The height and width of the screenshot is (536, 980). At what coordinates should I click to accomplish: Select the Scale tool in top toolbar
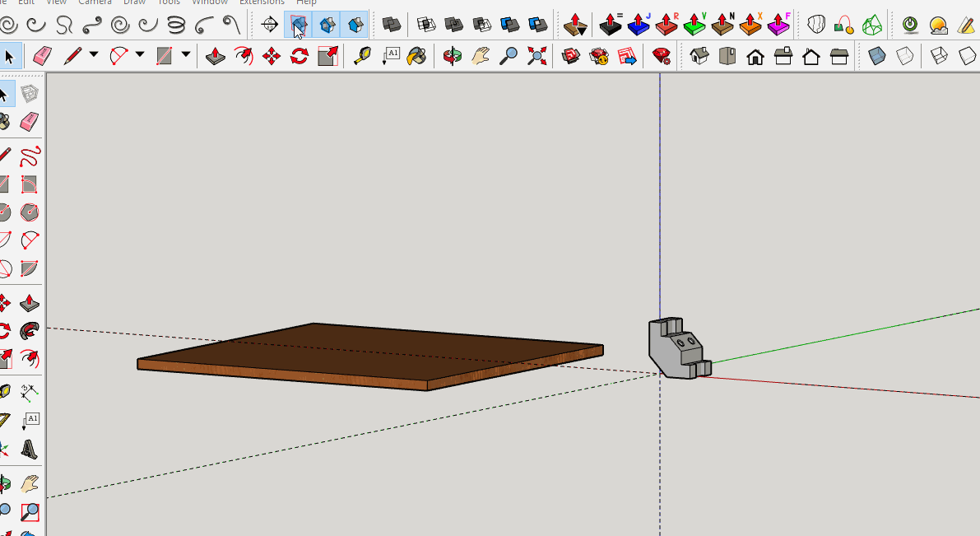(x=327, y=56)
